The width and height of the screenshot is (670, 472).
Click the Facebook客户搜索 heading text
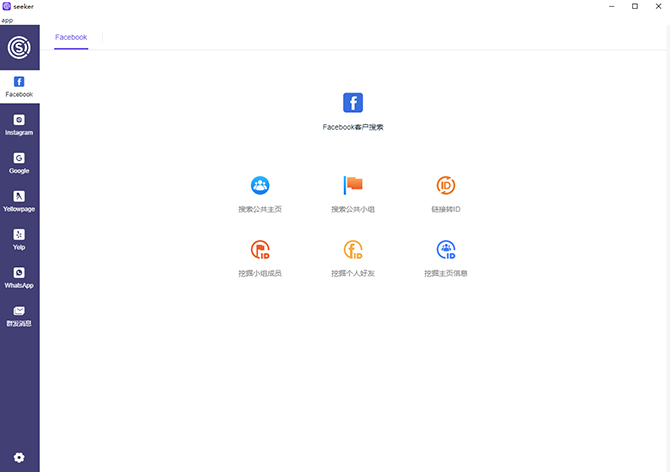(353, 127)
